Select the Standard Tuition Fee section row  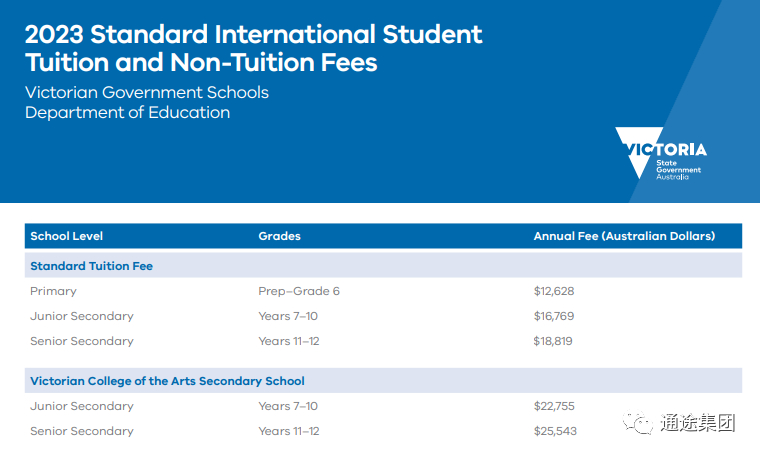(x=383, y=266)
